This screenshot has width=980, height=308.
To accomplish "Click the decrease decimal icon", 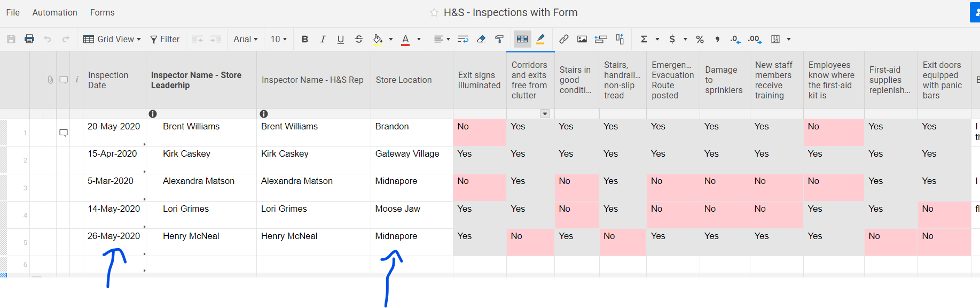I will [735, 39].
